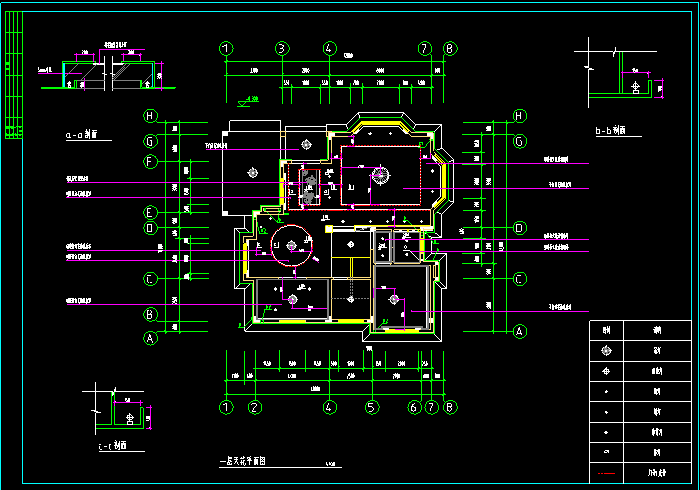Click the a-a section detail drawing

tap(100, 70)
